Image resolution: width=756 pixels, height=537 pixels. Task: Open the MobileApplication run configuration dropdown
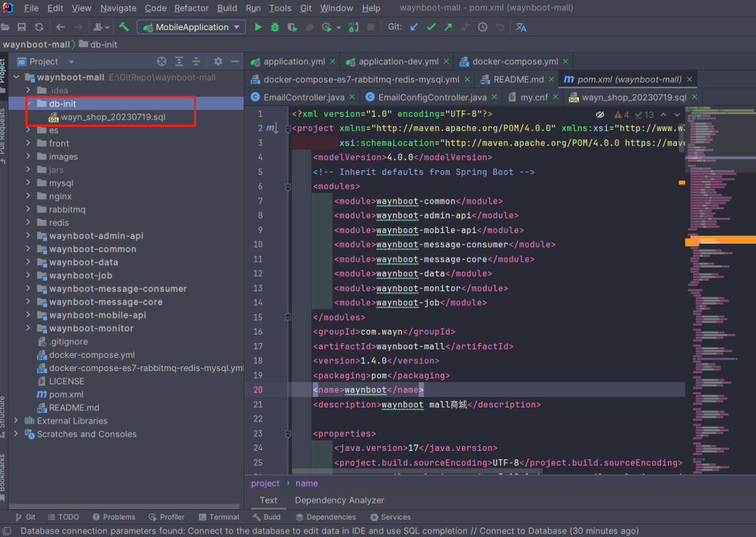click(191, 27)
